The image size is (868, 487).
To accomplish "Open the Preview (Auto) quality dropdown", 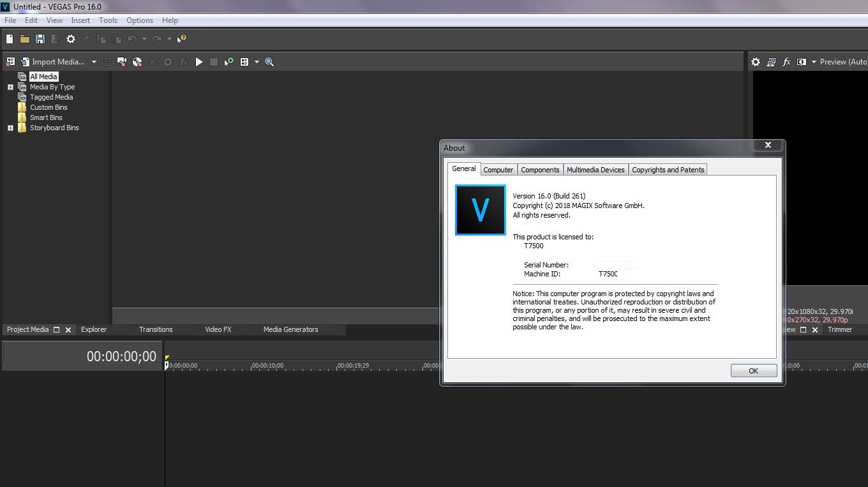I will point(843,62).
